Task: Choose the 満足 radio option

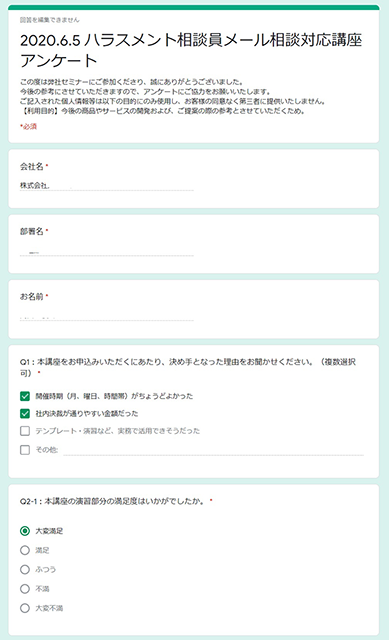Action: click(x=25, y=550)
